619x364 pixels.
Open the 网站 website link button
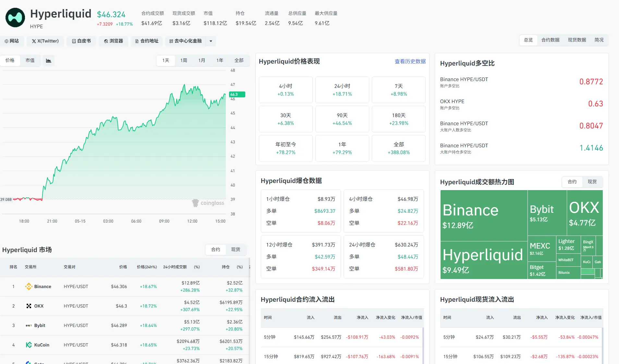click(x=12, y=41)
